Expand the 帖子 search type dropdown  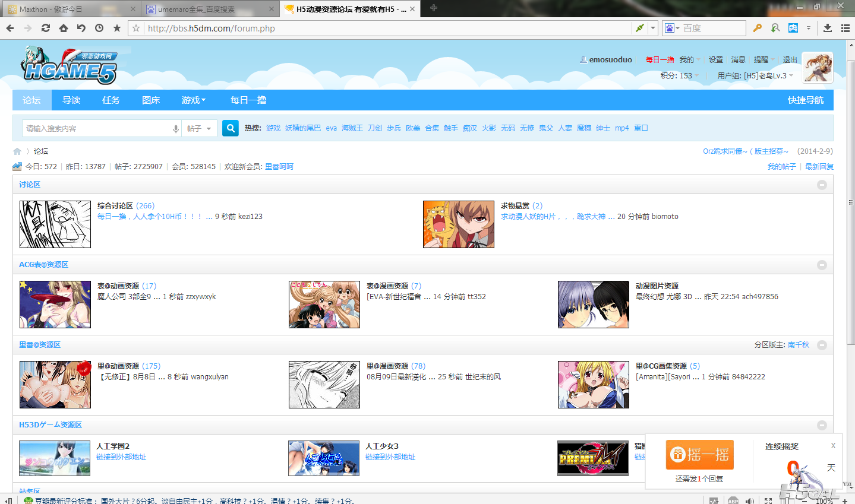199,128
